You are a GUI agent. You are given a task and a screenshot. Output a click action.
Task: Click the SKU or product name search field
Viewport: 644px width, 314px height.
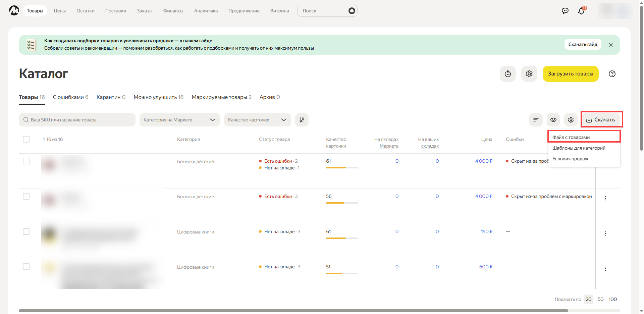[x=77, y=120]
